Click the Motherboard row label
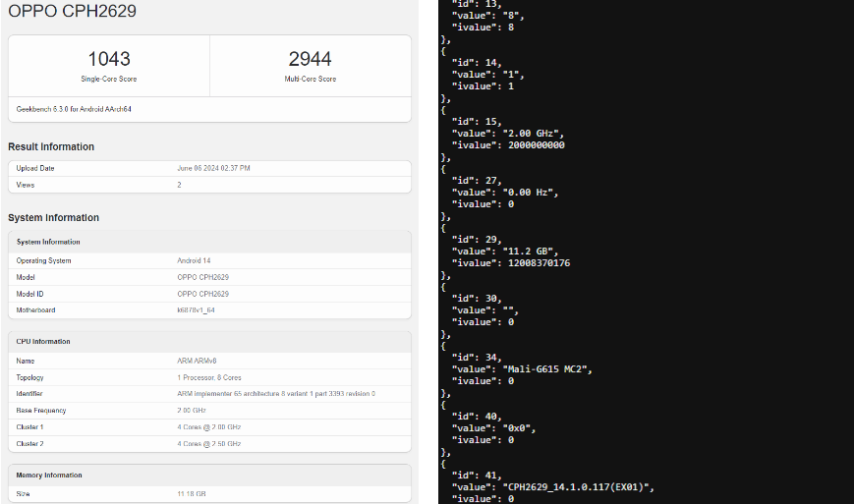The height and width of the screenshot is (504, 854). pyautogui.click(x=35, y=310)
